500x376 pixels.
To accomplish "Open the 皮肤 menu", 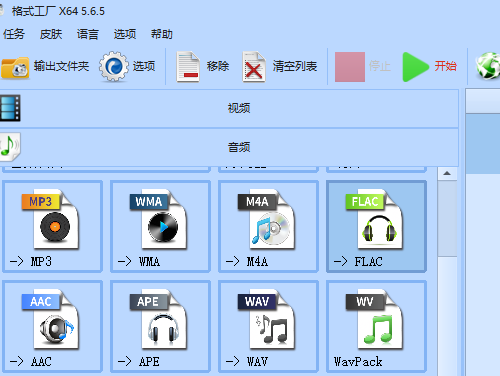I will pyautogui.click(x=51, y=34).
